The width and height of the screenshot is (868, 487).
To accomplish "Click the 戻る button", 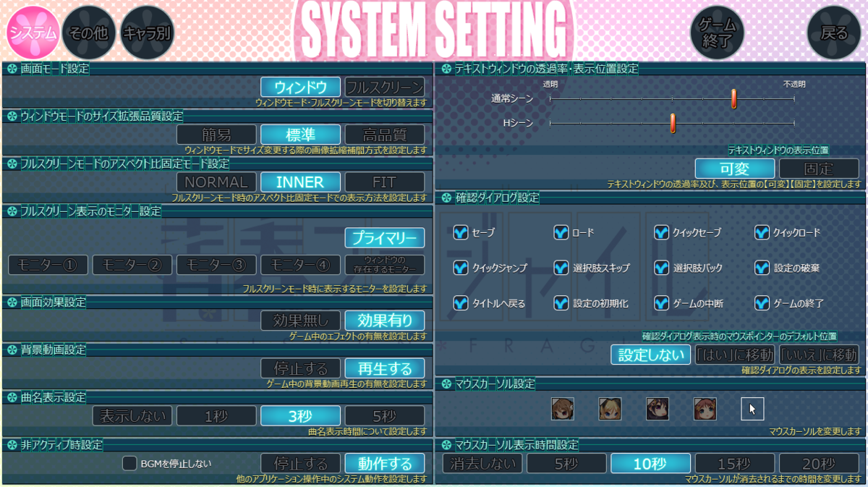I will click(834, 33).
